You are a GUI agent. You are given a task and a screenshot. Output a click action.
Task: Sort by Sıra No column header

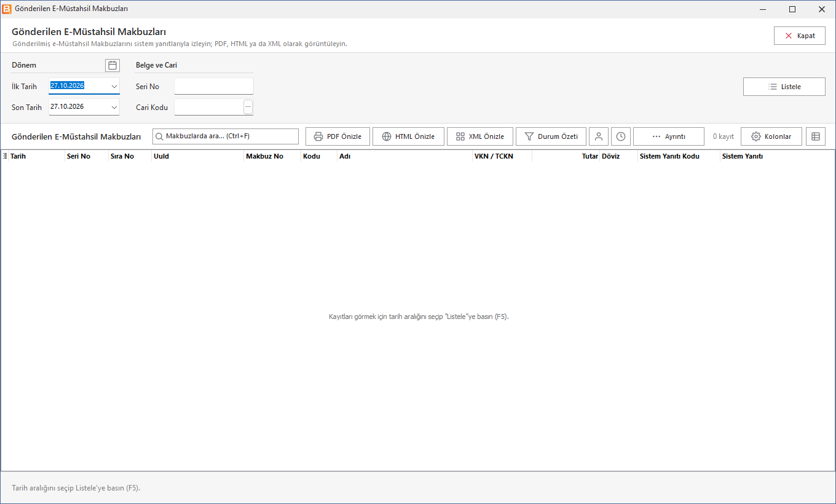(x=130, y=156)
